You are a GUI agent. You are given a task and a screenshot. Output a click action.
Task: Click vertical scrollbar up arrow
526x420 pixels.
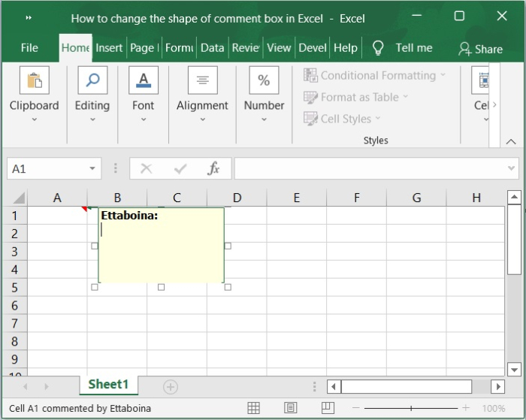pyautogui.click(x=514, y=198)
